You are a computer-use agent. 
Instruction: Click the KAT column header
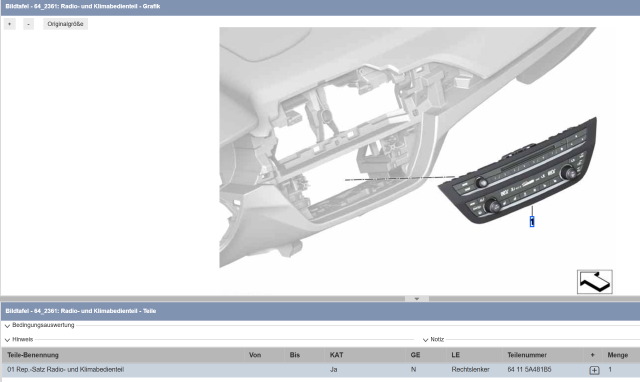[336, 355]
